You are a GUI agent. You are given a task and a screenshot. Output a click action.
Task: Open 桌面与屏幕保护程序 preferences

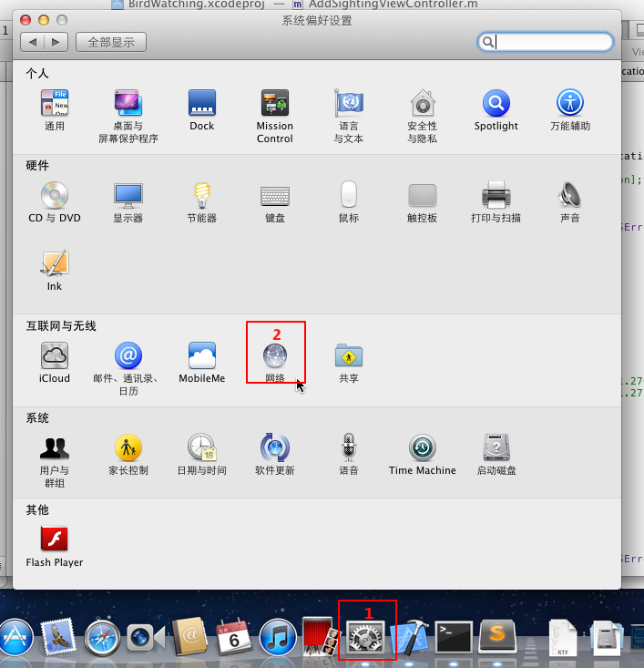[128, 117]
